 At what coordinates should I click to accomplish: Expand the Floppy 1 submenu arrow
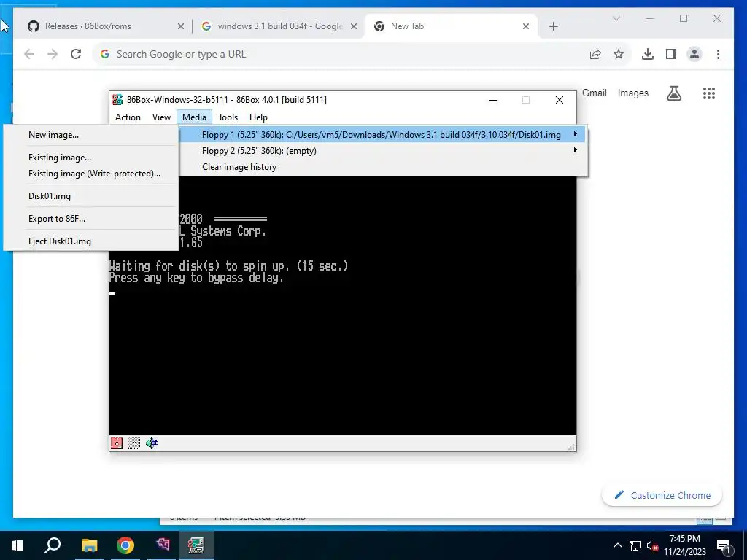coord(576,134)
